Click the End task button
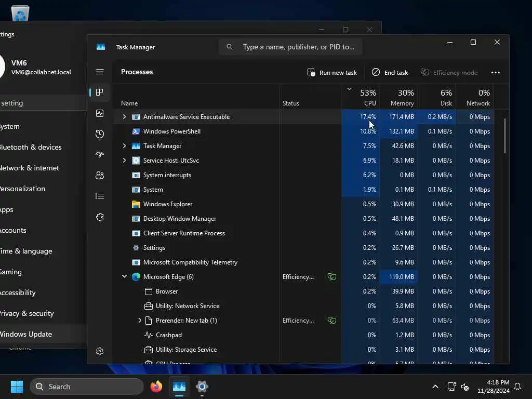This screenshot has height=399, width=532. (x=390, y=72)
